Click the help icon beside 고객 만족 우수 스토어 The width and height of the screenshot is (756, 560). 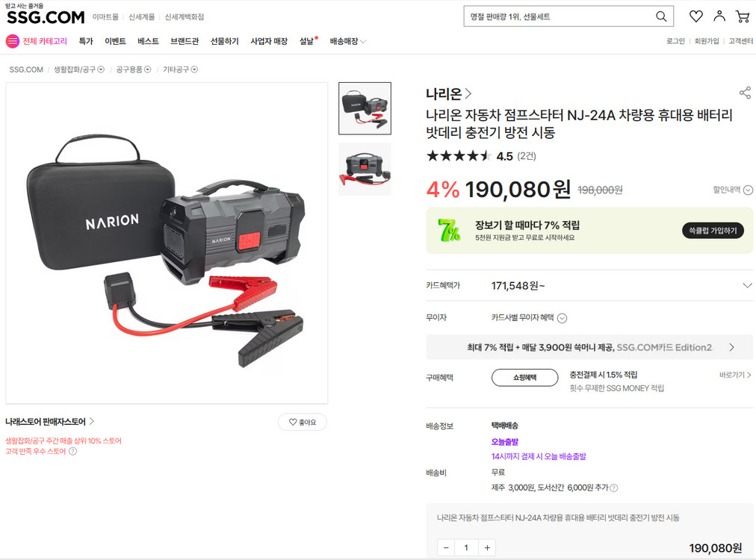coord(72,451)
